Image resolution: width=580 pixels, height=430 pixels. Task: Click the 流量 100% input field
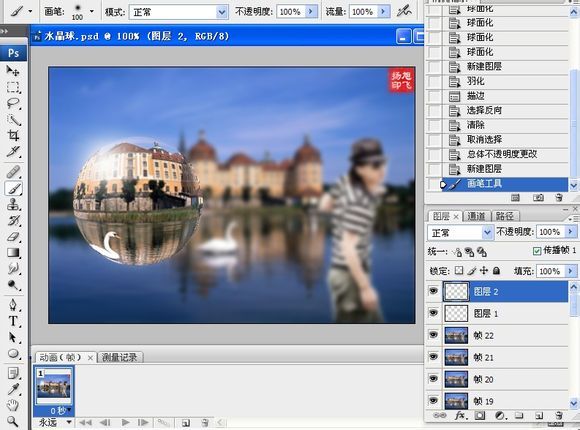click(363, 12)
